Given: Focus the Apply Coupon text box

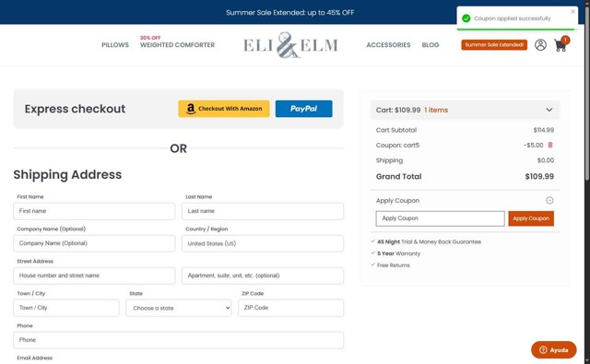Looking at the screenshot, I should pyautogui.click(x=441, y=218).
